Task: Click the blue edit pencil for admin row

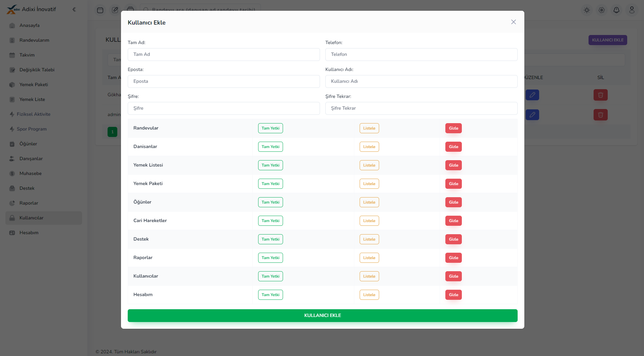Action: [x=532, y=115]
